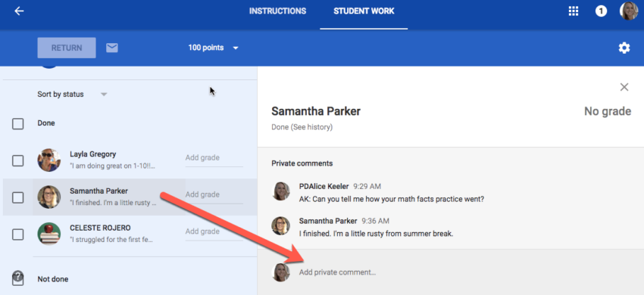Image resolution: width=644 pixels, height=295 pixels.
Task: Open the 100 points dropdown
Action: 213,48
